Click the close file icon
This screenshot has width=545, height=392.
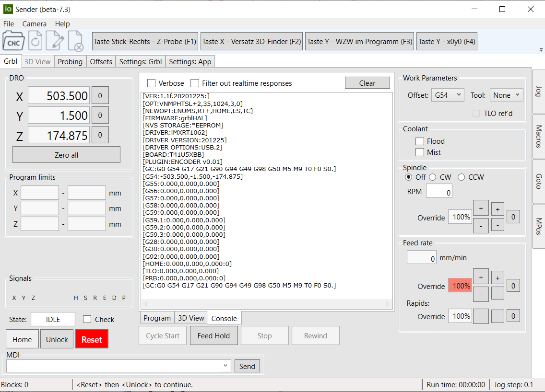[76, 41]
